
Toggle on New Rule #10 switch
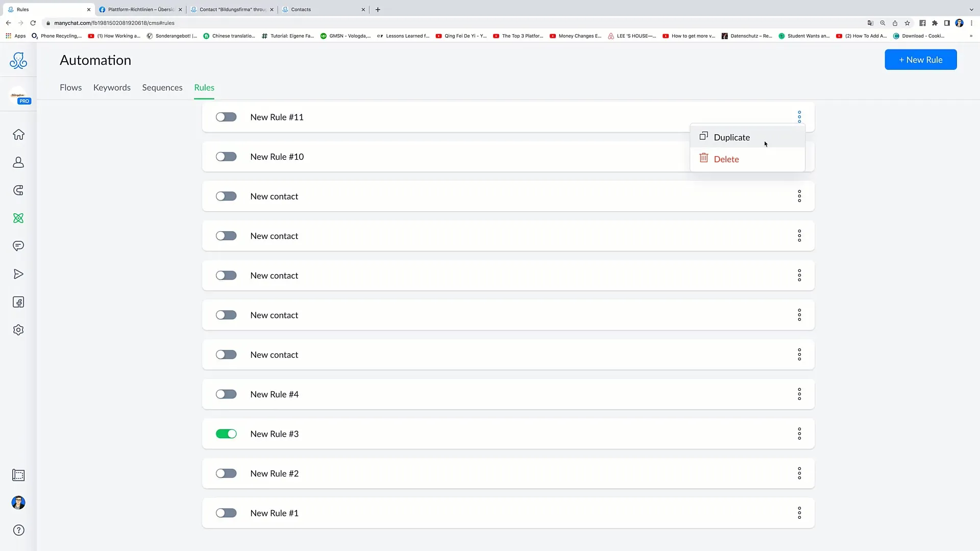[x=226, y=156]
